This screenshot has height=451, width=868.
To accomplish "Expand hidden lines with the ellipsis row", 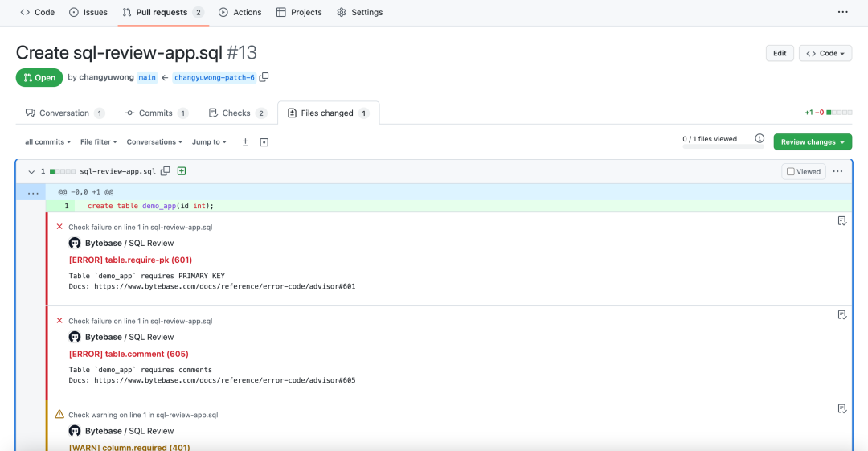I will click(33, 192).
